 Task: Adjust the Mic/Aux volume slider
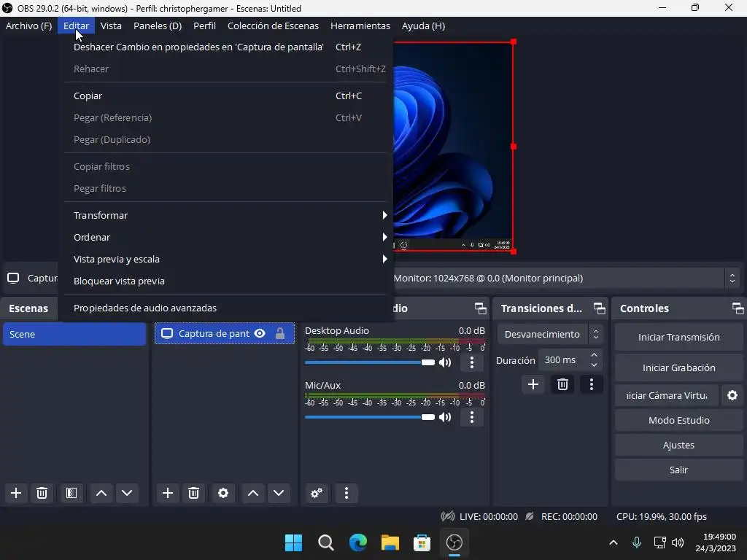pos(370,417)
